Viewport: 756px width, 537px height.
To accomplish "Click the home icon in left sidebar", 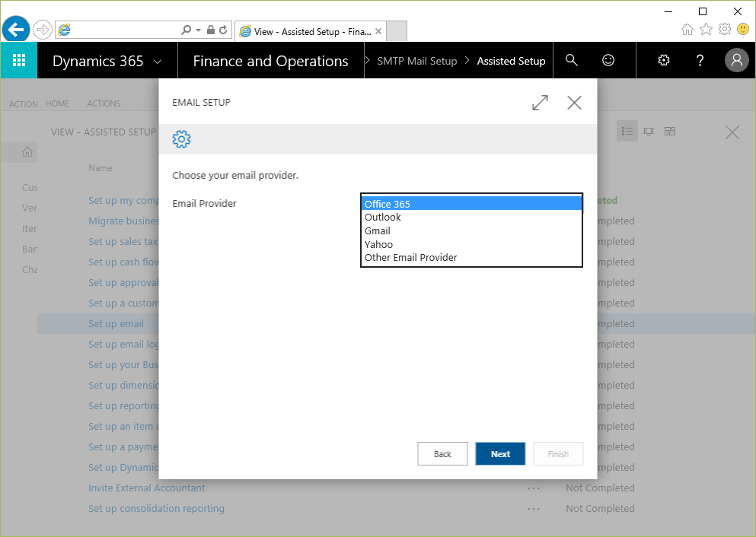I will (x=27, y=152).
